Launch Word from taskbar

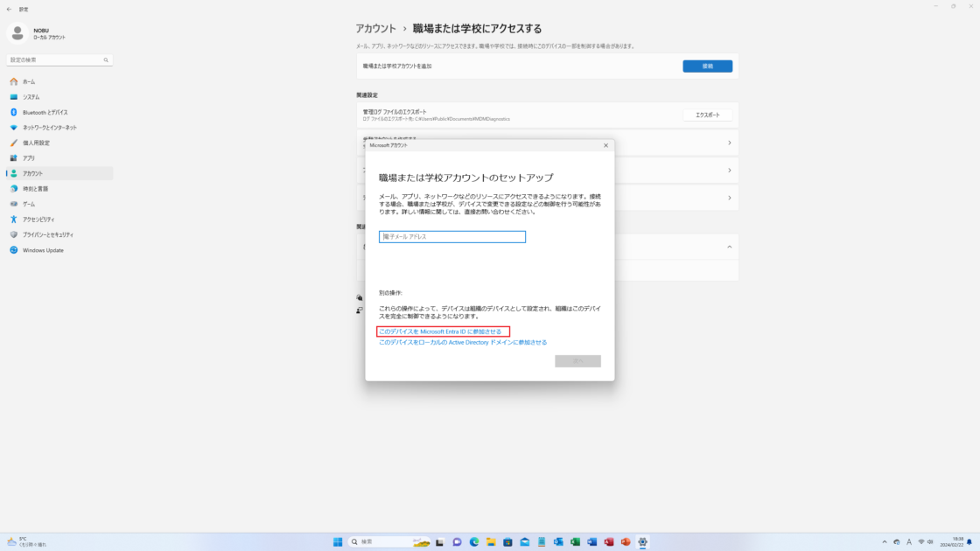[591, 541]
